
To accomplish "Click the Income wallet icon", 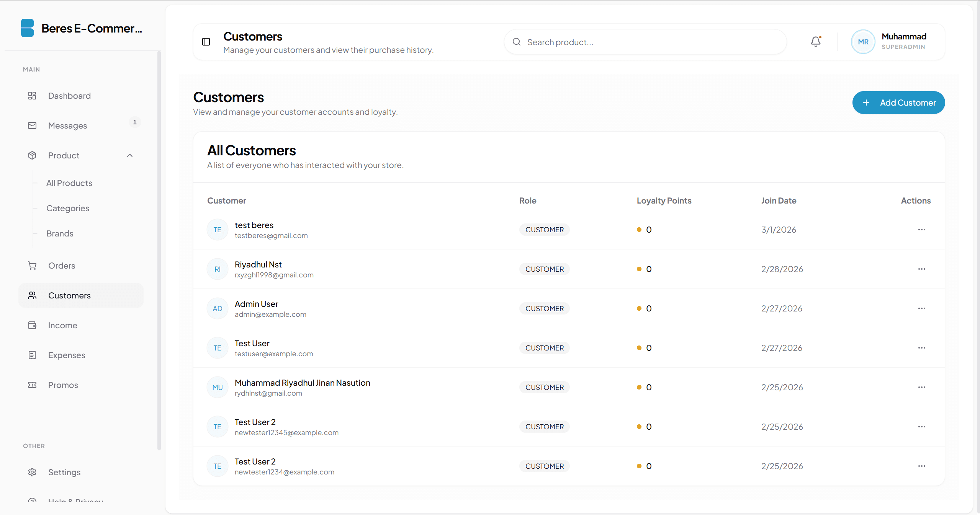I will (32, 325).
